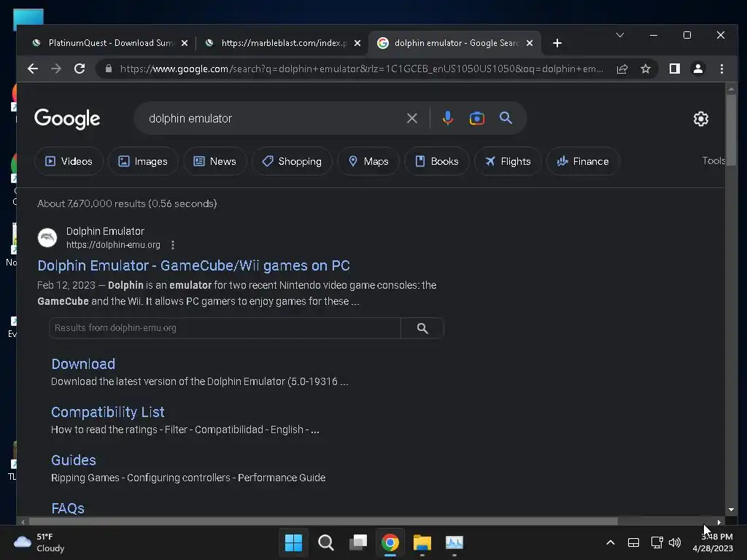The height and width of the screenshot is (560, 747).
Task: Go back to the previous page
Action: (32, 69)
